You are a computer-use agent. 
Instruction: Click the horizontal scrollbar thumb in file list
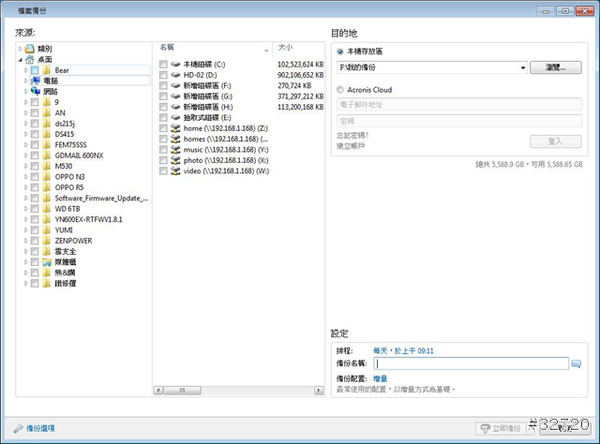(183, 390)
